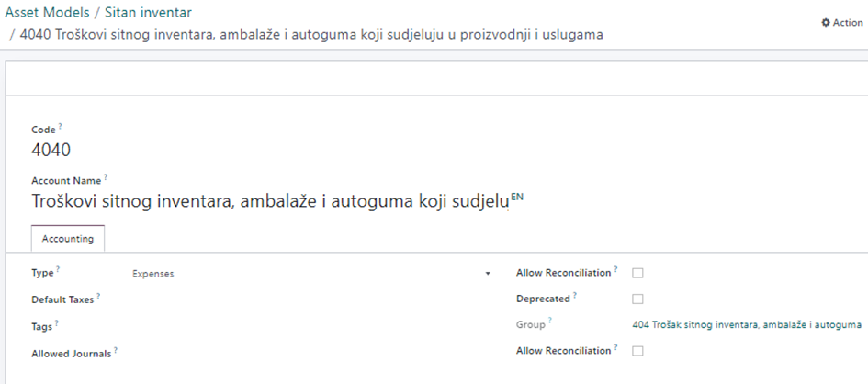Toggle the Deprecated checkbox
868x384 pixels.
click(x=638, y=299)
